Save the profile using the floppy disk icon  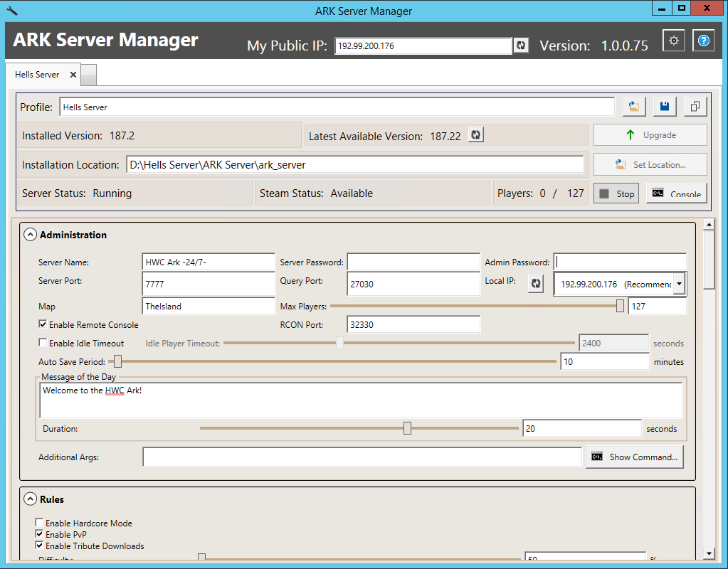pyautogui.click(x=664, y=107)
